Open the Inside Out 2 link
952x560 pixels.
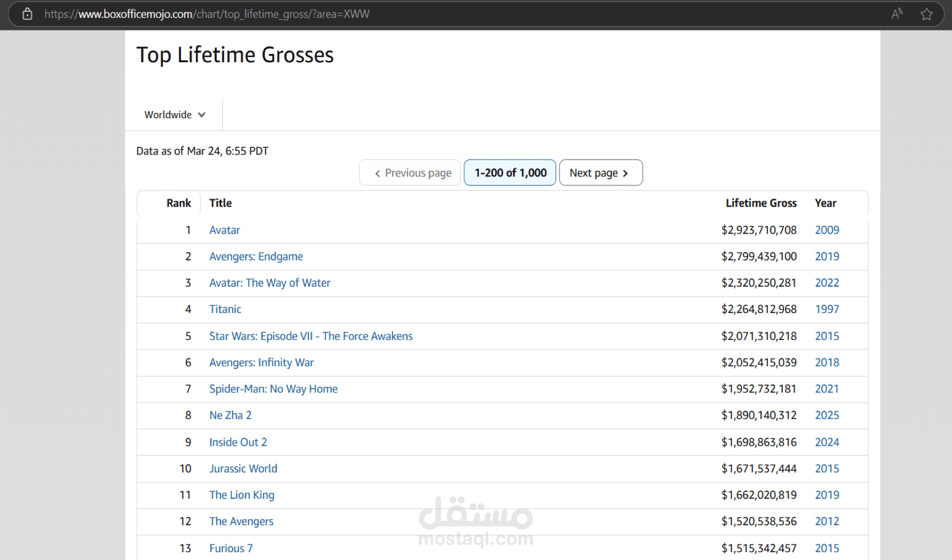pyautogui.click(x=238, y=442)
